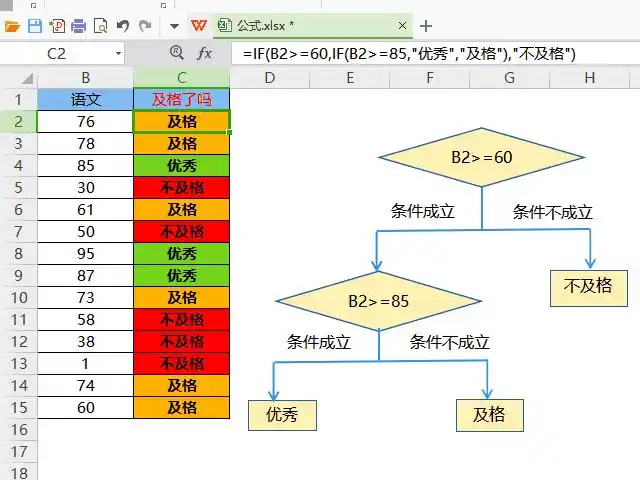This screenshot has width=640, height=480.
Task: Expand the quick access toolbar dropdown arrow
Action: (174, 27)
